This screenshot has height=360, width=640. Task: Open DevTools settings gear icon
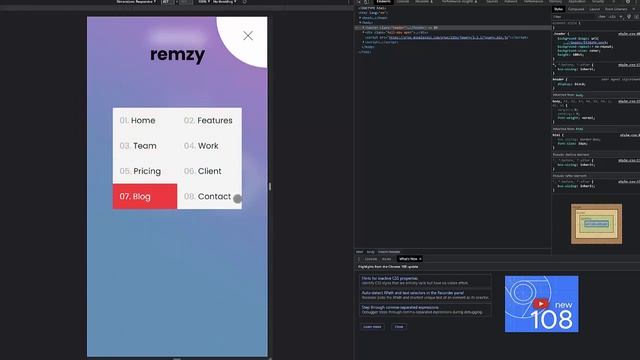point(628,2)
